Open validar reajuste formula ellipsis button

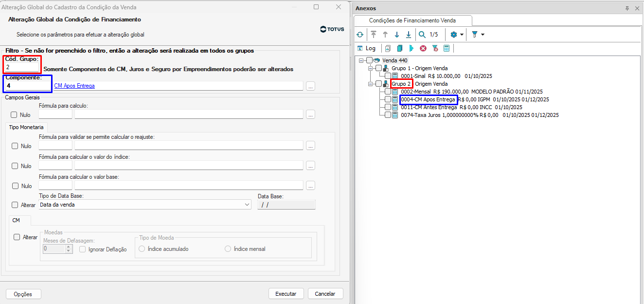[x=311, y=146]
